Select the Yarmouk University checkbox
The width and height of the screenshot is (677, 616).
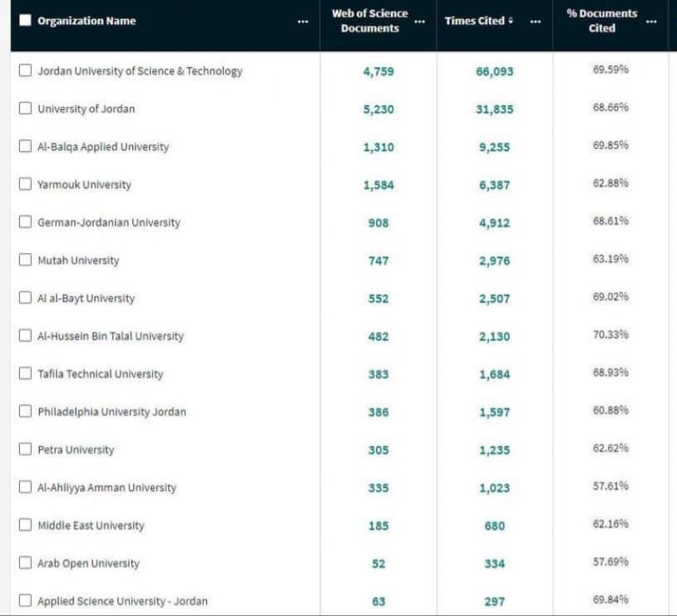point(25,185)
